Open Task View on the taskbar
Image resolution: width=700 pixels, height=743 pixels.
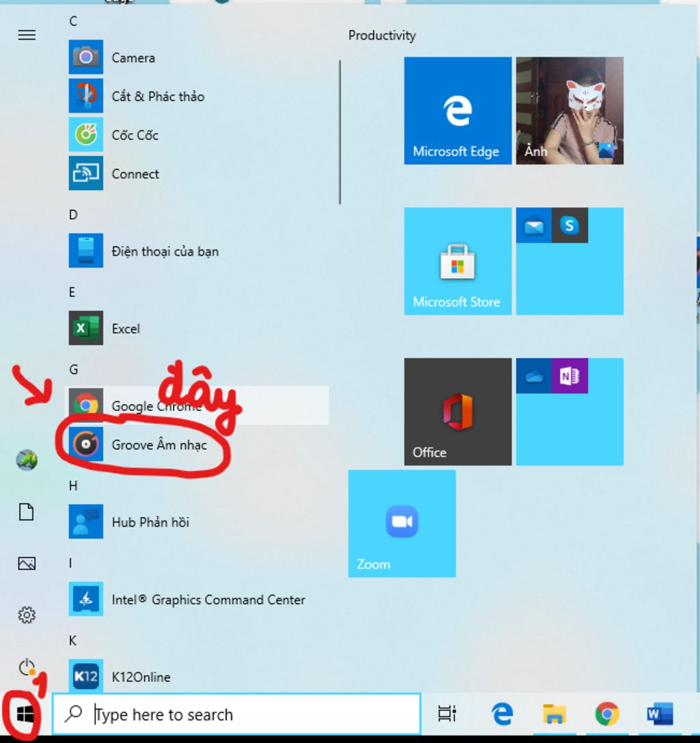(447, 714)
